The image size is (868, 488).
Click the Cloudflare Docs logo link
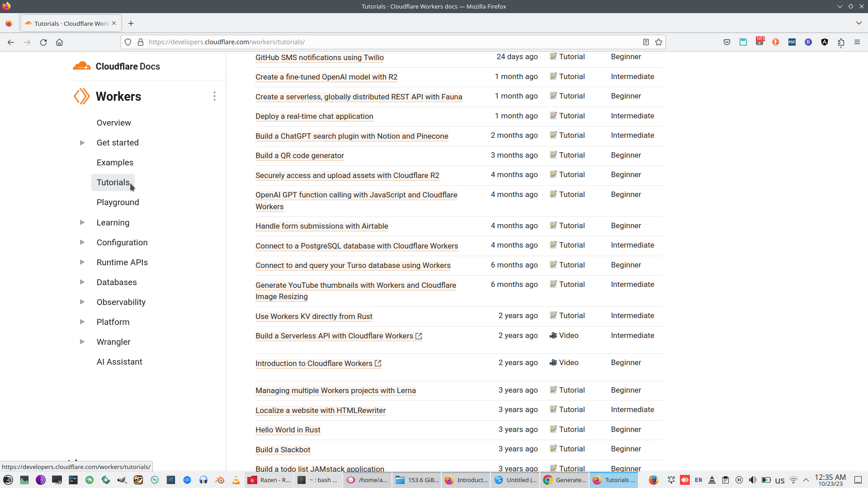tap(117, 66)
